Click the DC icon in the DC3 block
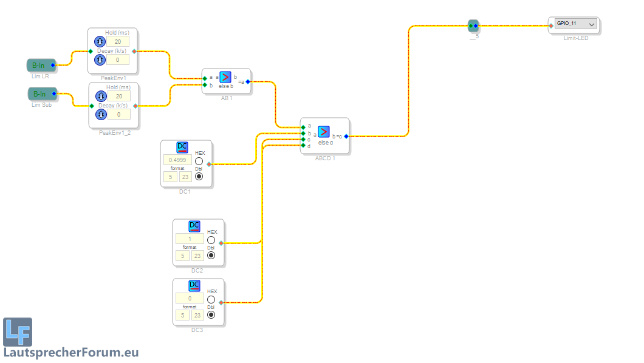 tap(194, 286)
